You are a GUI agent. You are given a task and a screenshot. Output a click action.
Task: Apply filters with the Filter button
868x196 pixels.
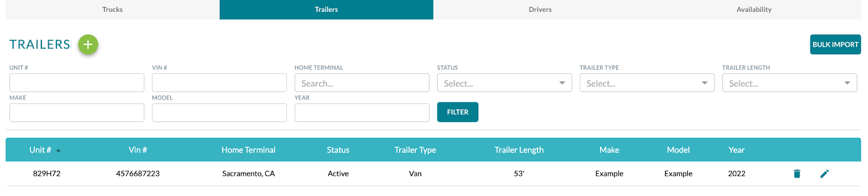tap(458, 112)
